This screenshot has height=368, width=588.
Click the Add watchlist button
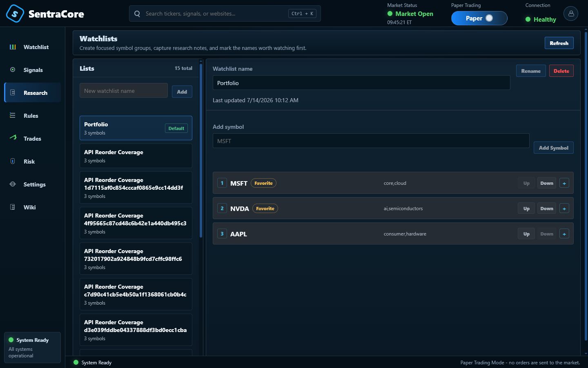point(182,92)
